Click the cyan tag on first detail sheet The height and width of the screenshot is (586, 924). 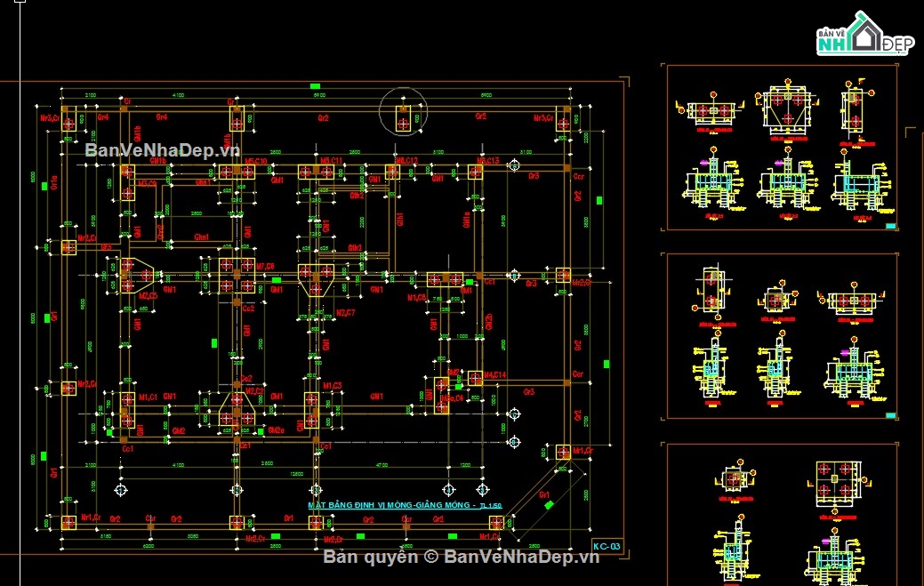tap(889, 227)
